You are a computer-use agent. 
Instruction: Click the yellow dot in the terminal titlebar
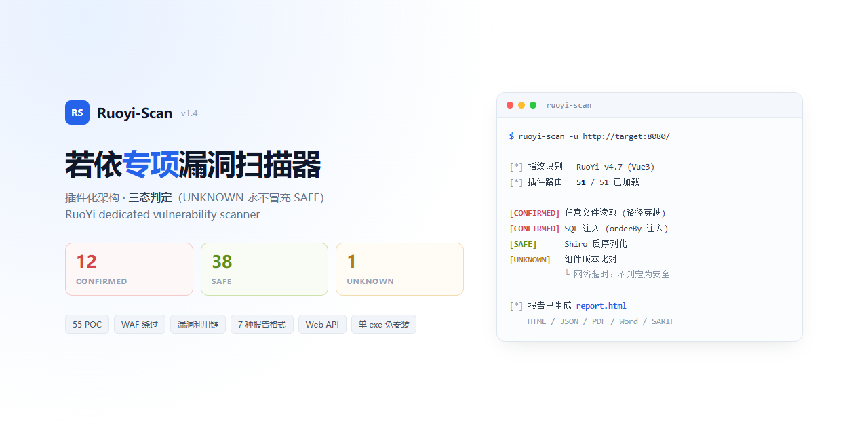pos(521,105)
